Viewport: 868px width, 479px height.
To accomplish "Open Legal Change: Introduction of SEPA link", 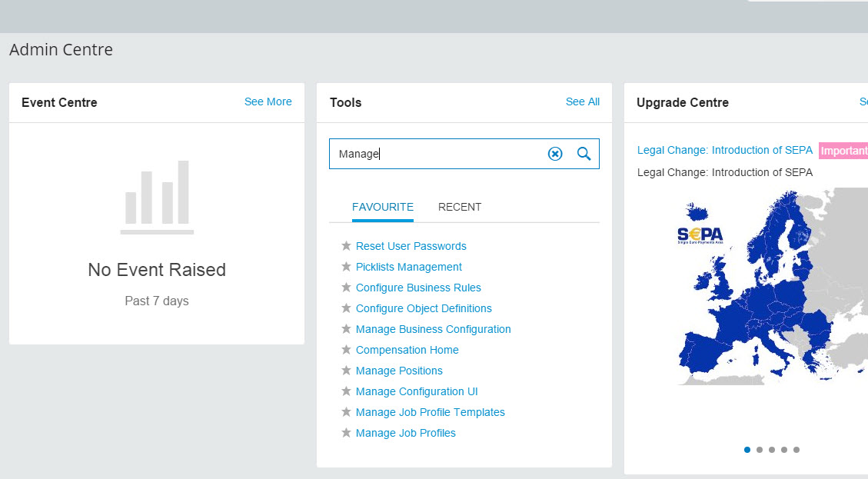I will tap(725, 150).
